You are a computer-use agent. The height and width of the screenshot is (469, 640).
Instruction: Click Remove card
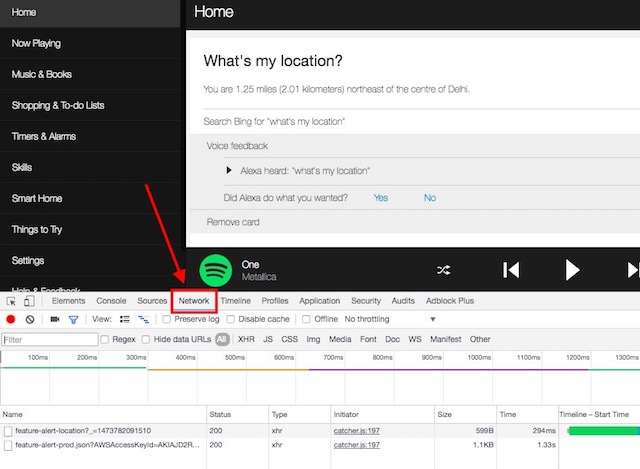[x=233, y=222]
